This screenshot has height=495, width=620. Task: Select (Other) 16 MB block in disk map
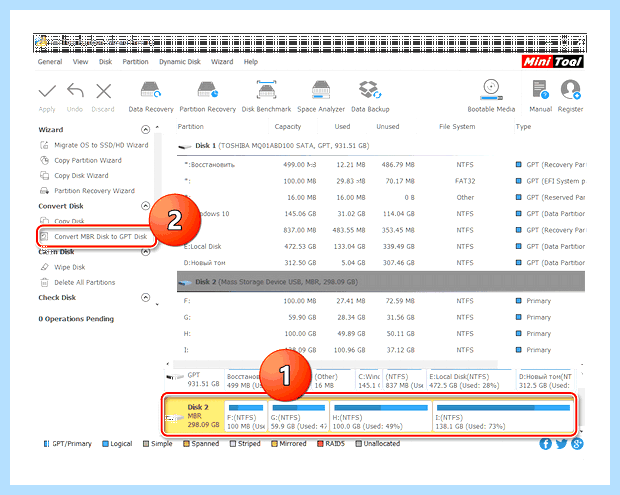pos(334,380)
